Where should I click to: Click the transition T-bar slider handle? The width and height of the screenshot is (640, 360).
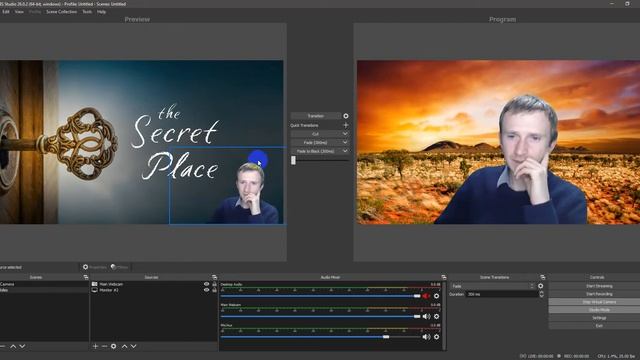tap(293, 160)
